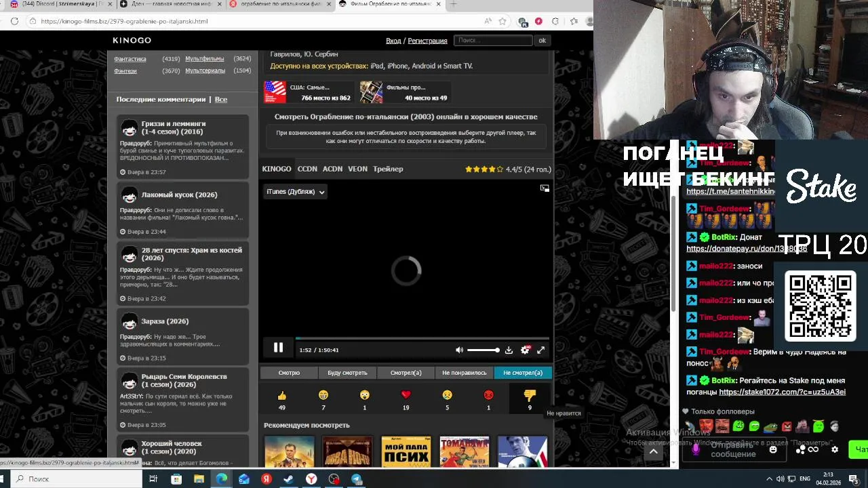Show hidden system tray icons chevron
The width and height of the screenshot is (868, 488).
point(770,479)
